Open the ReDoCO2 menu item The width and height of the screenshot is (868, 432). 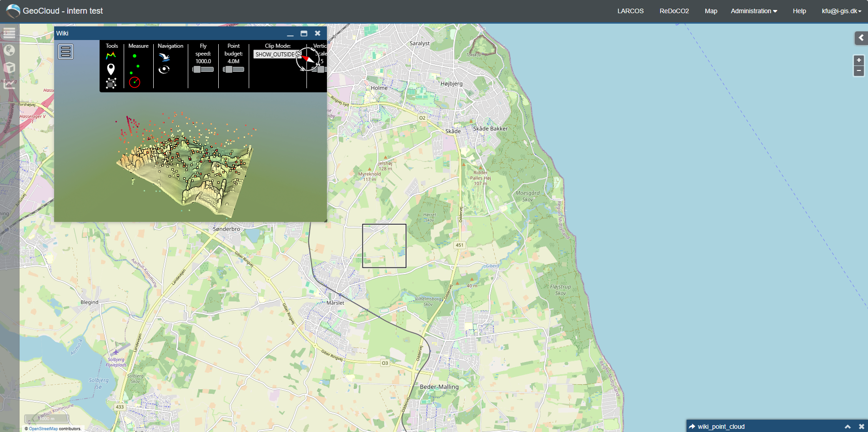coord(674,11)
